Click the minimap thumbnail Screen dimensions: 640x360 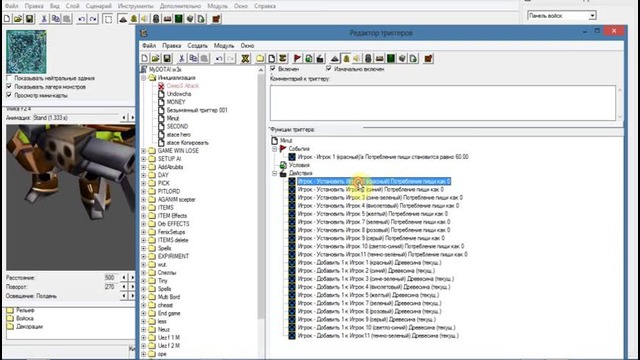(x=26, y=51)
